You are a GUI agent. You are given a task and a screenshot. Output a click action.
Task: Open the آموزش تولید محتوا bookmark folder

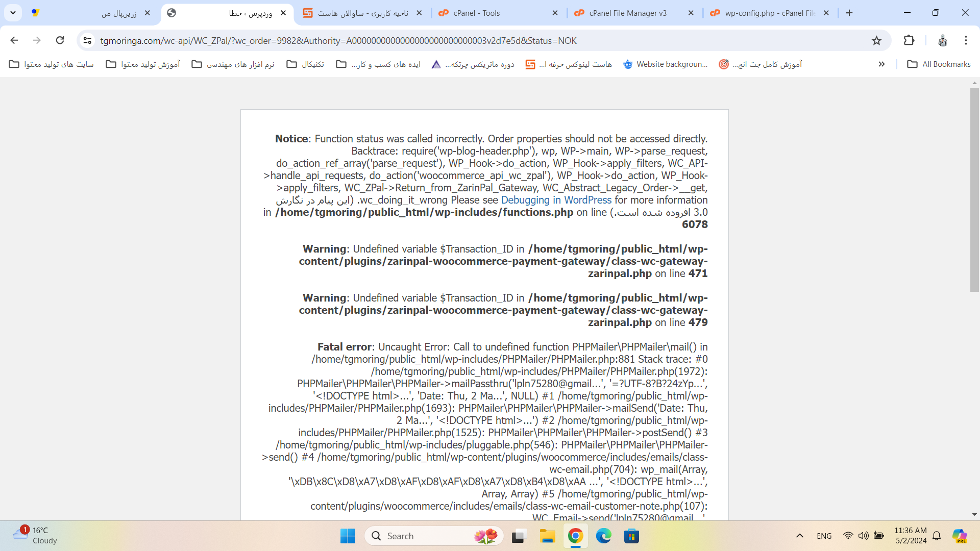pyautogui.click(x=143, y=64)
